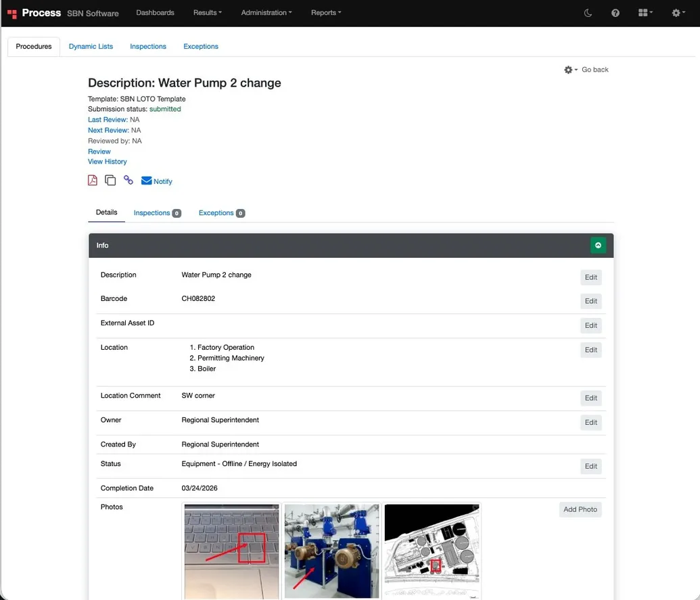The width and height of the screenshot is (700, 600).
Task: Click the Review link
Action: 99,152
